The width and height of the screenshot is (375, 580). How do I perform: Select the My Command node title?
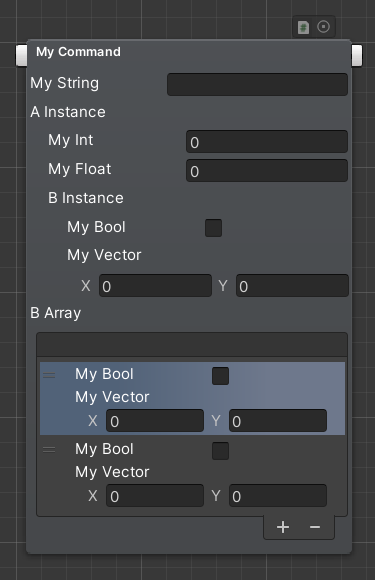[78, 52]
